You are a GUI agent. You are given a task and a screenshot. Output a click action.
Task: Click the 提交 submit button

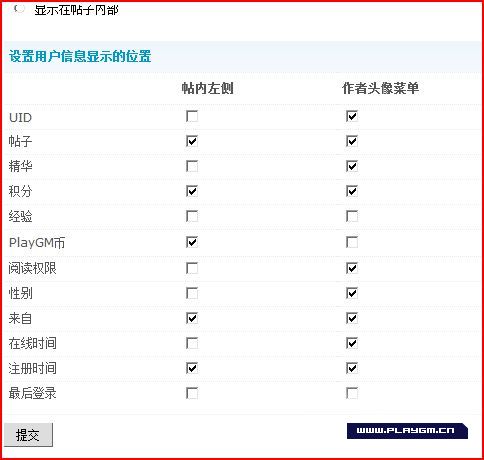click(28, 435)
